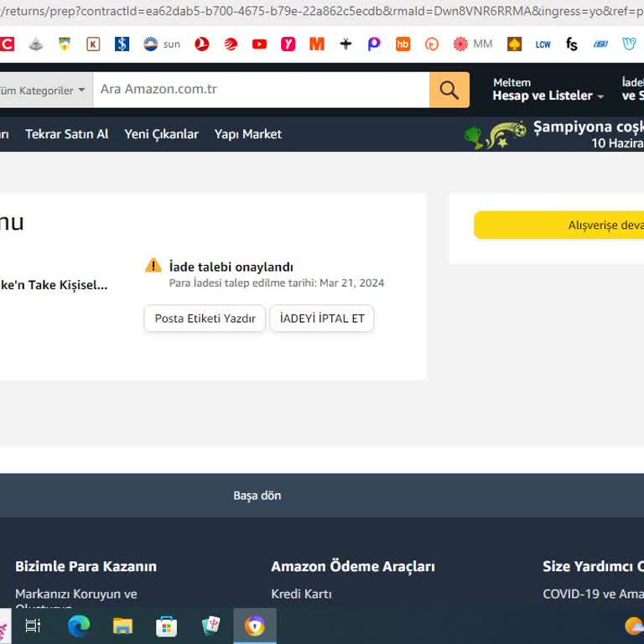Click Posta Etiketi Yazdır button
The image size is (644, 644).
point(205,319)
